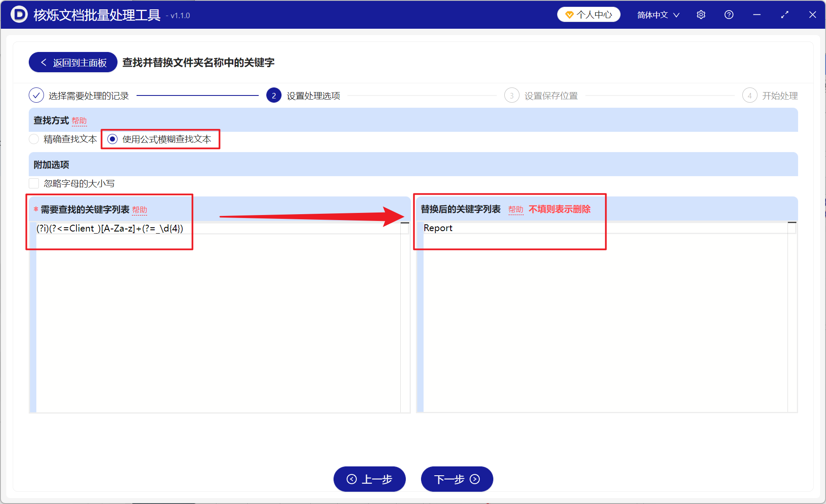Click the 返回到主面板 button
The height and width of the screenshot is (504, 826).
73,62
